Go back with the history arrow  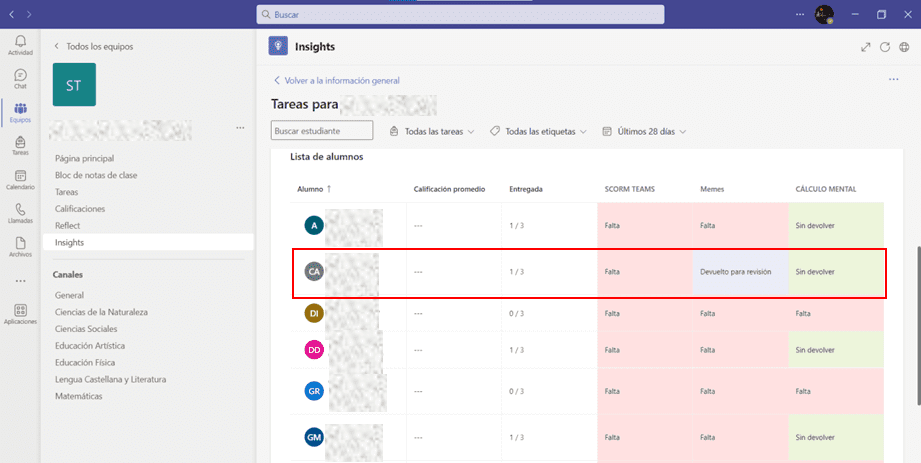[x=12, y=14]
